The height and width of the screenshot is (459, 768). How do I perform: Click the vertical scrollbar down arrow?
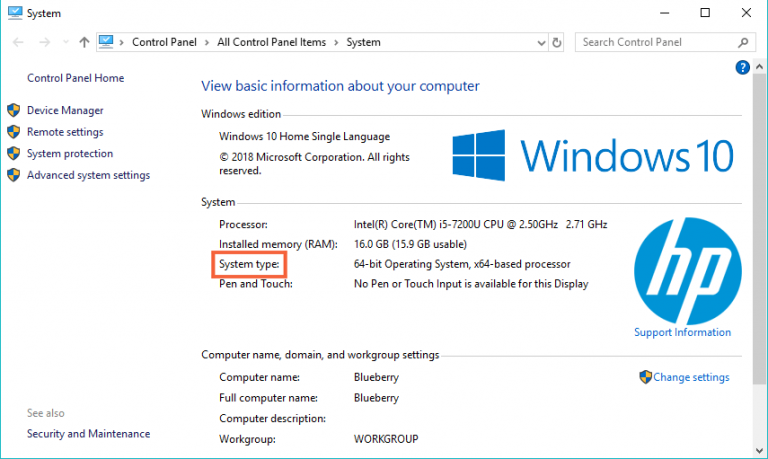tap(760, 452)
